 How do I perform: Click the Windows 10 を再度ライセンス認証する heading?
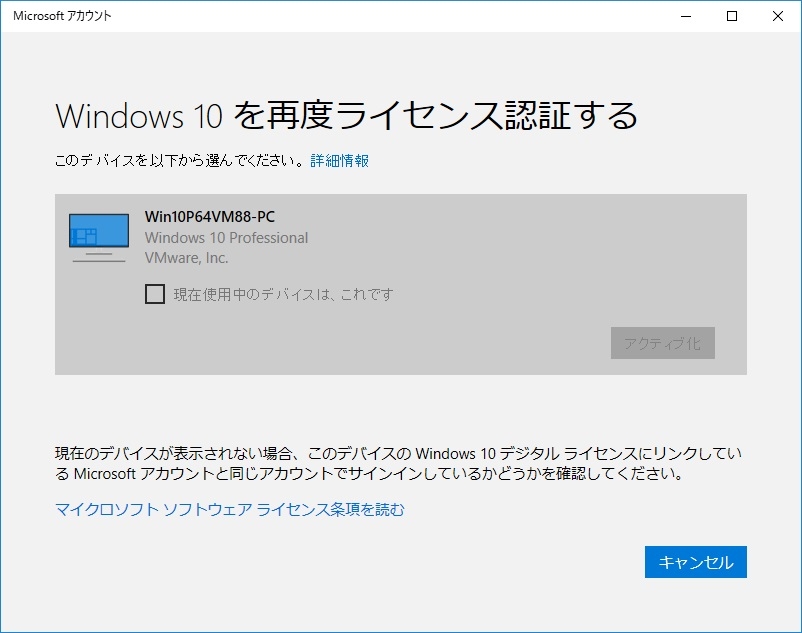coord(346,115)
